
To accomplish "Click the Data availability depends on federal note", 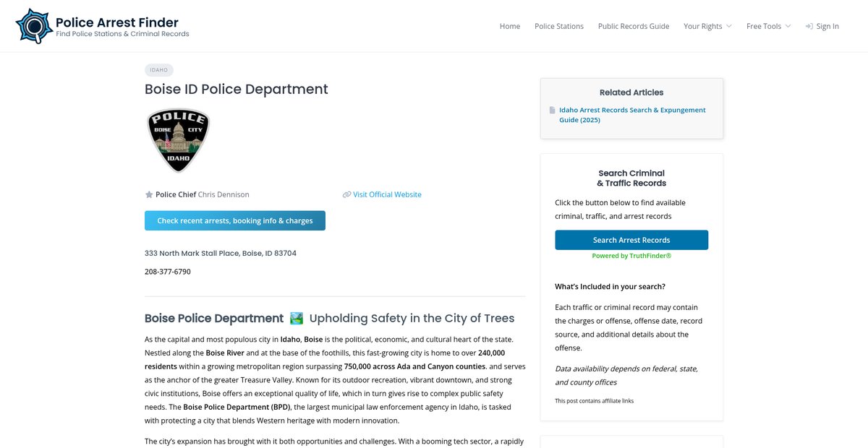I will click(x=626, y=376).
